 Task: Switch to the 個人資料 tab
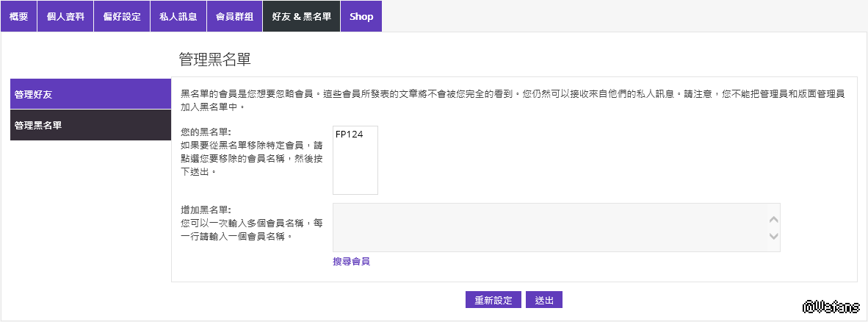click(x=65, y=16)
